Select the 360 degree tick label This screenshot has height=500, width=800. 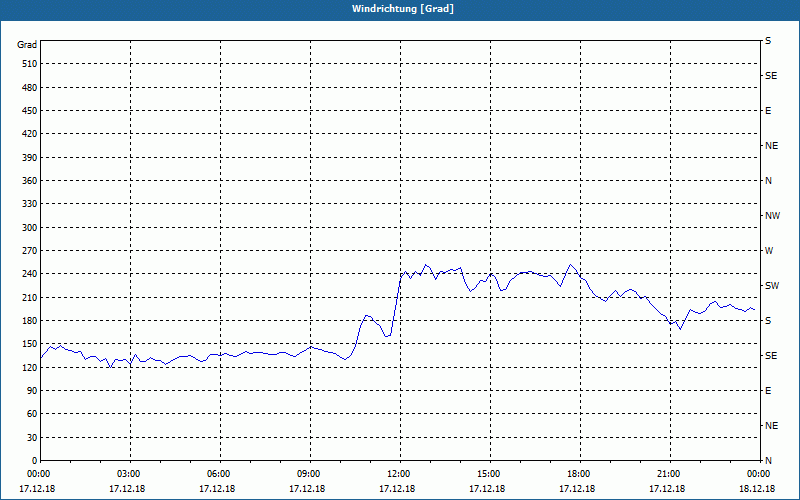click(x=30, y=181)
